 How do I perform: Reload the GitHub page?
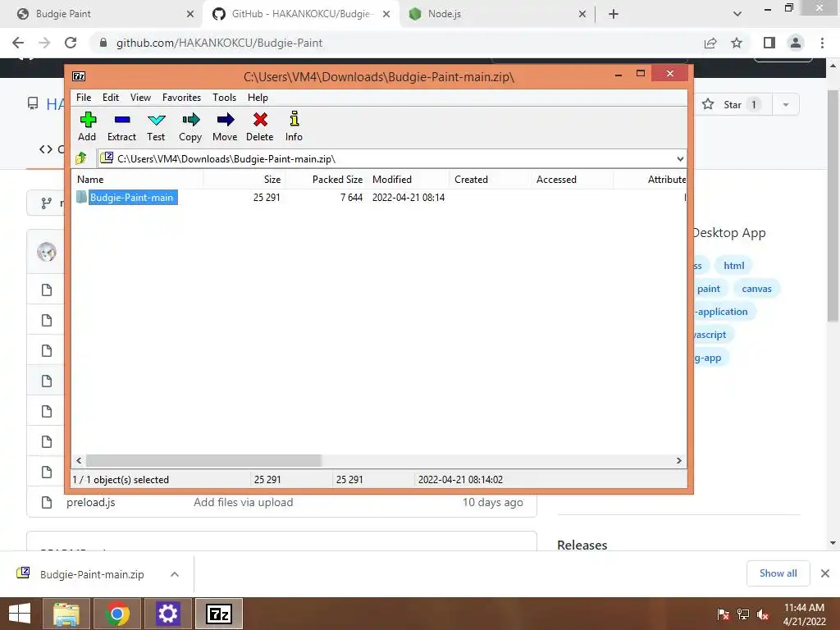(71, 43)
